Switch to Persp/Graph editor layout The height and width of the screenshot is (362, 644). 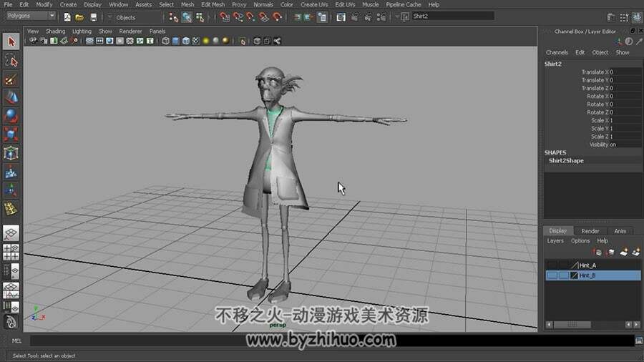pyautogui.click(x=11, y=290)
